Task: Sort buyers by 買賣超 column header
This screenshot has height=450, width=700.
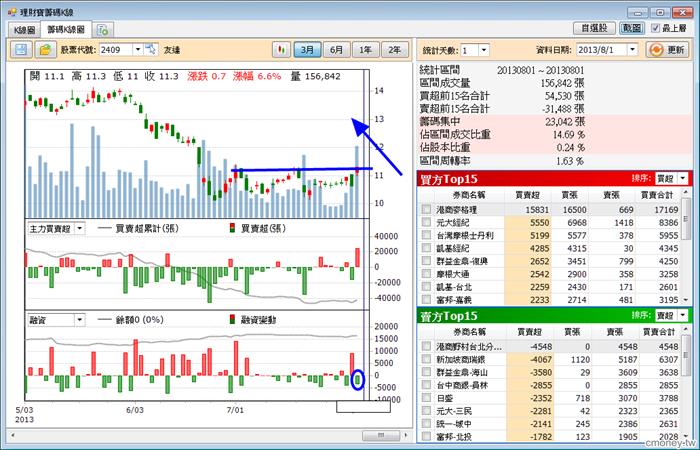Action: coord(527,195)
